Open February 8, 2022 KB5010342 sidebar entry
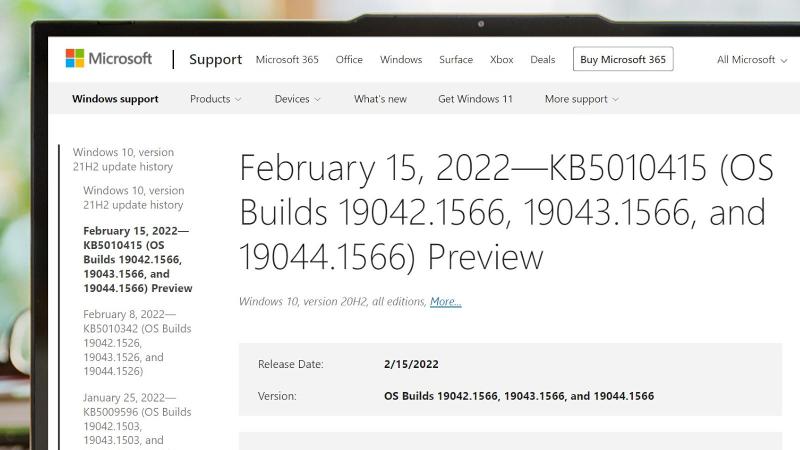This screenshot has width=800, height=450. click(137, 342)
